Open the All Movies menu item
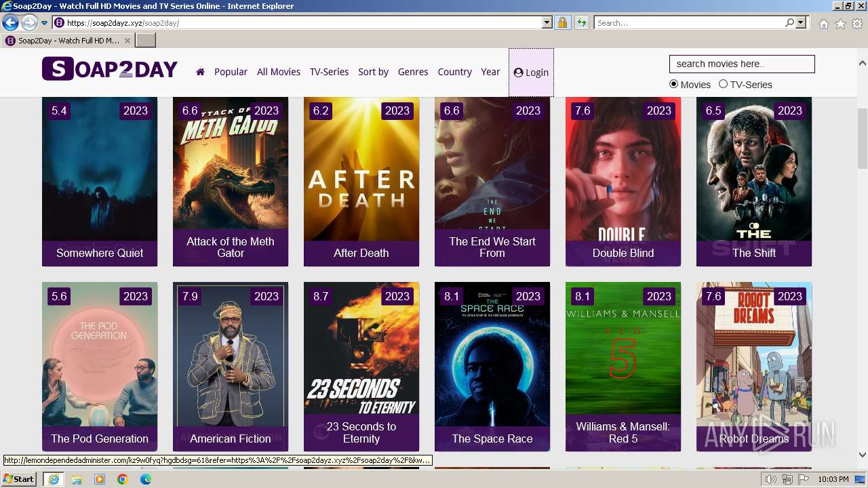This screenshot has width=868, height=488. (x=279, y=72)
